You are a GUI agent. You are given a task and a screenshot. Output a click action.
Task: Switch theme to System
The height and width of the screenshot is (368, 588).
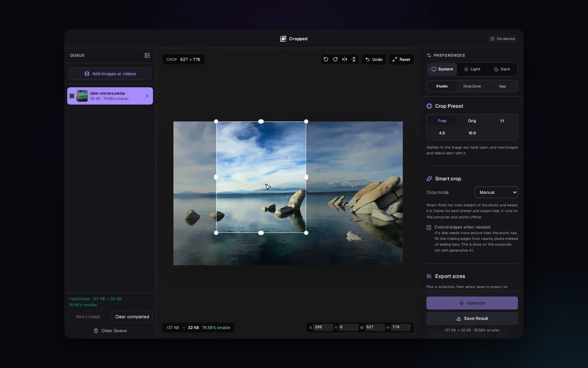point(442,69)
